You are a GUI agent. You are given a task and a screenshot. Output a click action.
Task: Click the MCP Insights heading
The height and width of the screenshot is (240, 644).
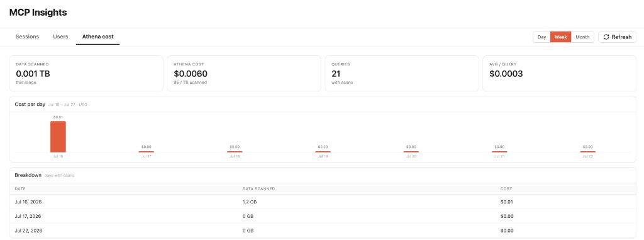point(38,13)
